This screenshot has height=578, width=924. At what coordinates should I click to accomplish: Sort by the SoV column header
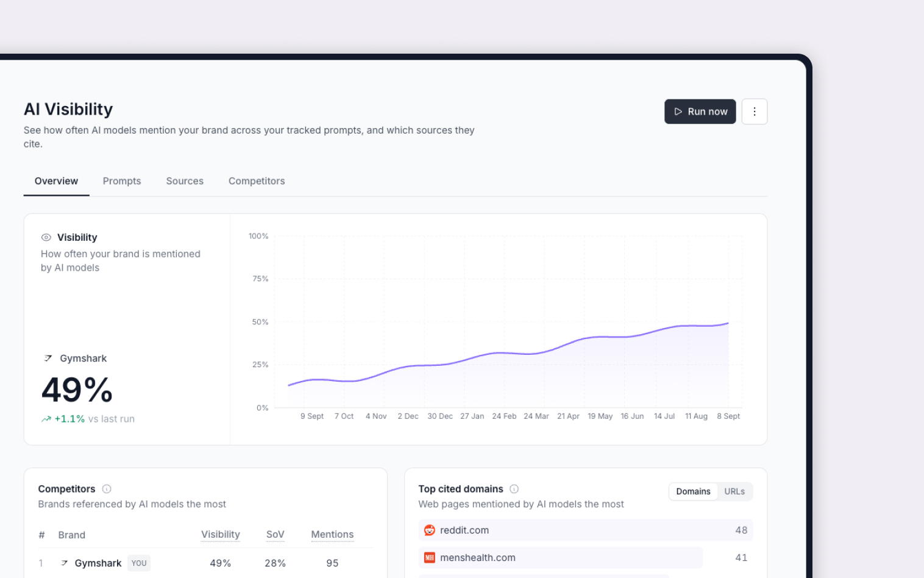(x=275, y=535)
